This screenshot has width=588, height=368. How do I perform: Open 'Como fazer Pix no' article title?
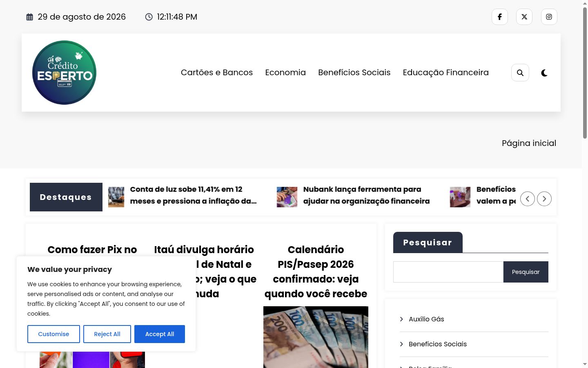coord(92,249)
